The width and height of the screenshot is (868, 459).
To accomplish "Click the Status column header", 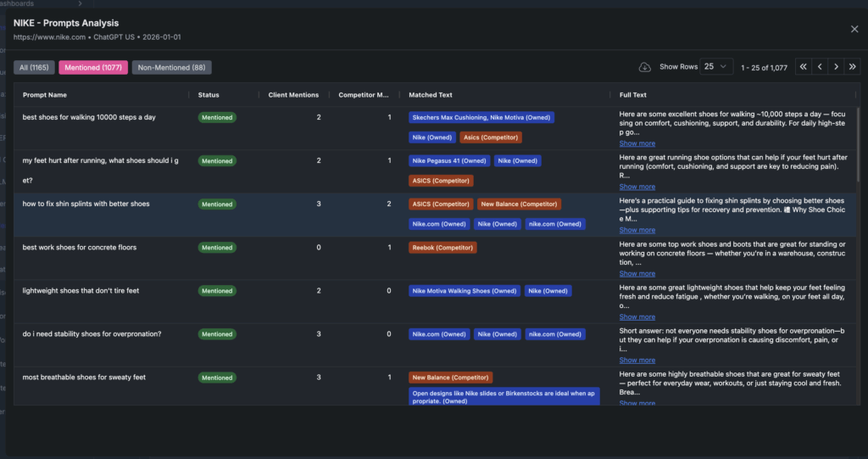I will [x=209, y=95].
